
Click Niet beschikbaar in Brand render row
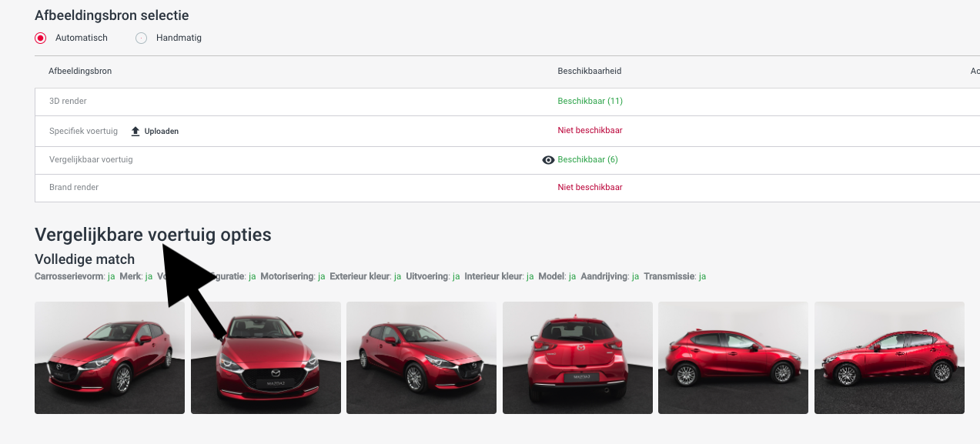click(590, 187)
